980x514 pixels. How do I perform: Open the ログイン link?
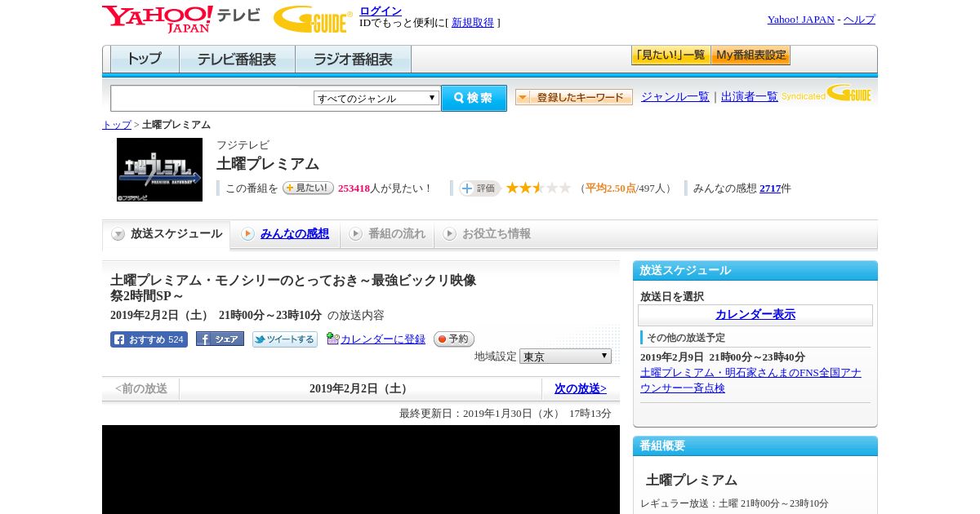coord(381,11)
